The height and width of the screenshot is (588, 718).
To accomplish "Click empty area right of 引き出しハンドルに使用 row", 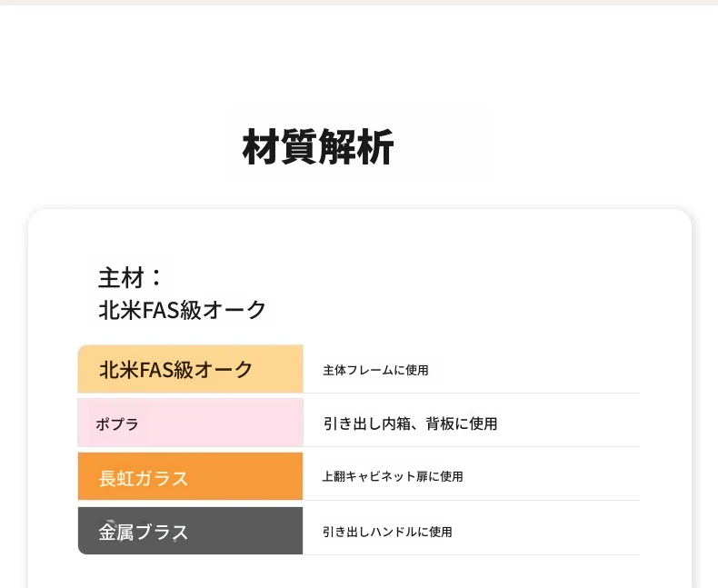I will 547,532.
